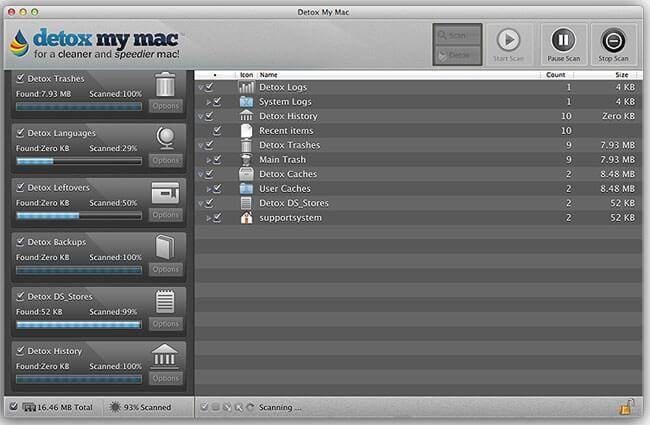Image resolution: width=650 pixels, height=425 pixels.
Task: Expand the User Caches row
Action: (209, 189)
